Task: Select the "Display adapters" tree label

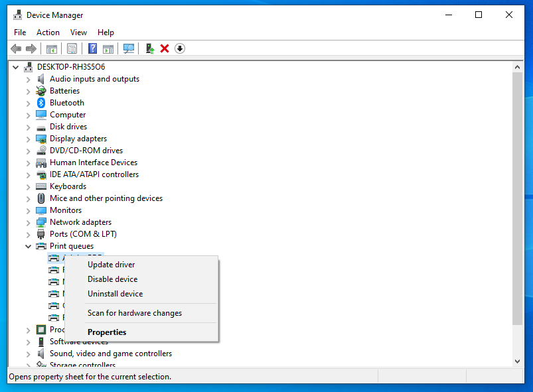Action: [x=78, y=139]
